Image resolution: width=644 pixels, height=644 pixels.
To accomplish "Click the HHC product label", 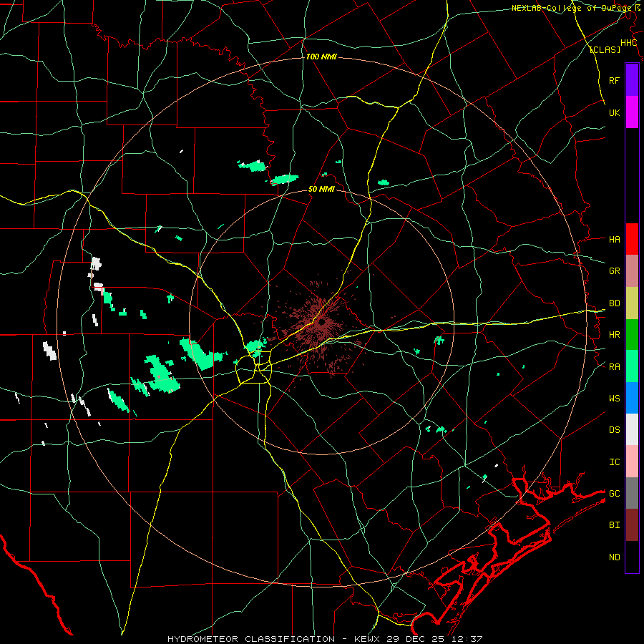I will click(x=628, y=43).
